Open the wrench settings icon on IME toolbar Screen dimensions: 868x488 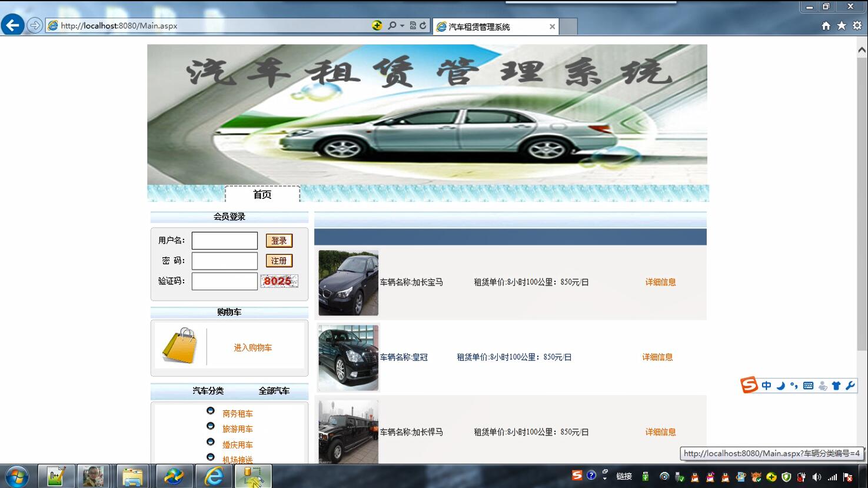pyautogui.click(x=850, y=386)
